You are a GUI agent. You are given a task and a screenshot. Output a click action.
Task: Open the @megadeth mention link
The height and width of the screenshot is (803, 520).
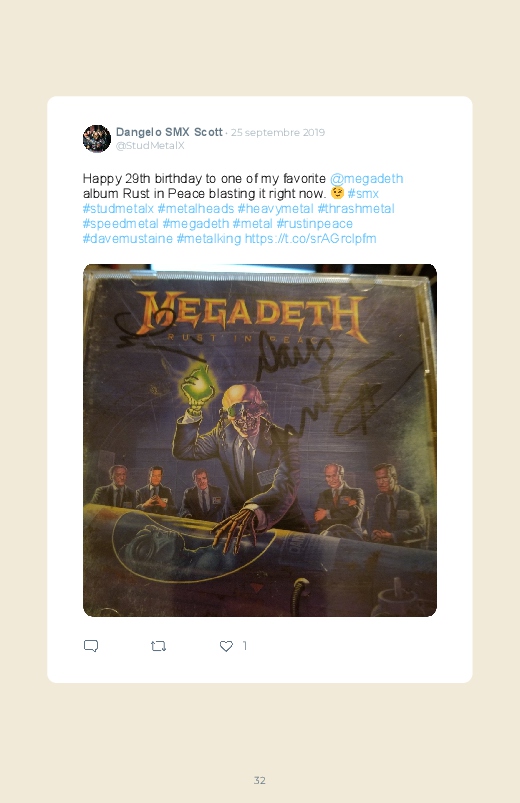point(366,178)
